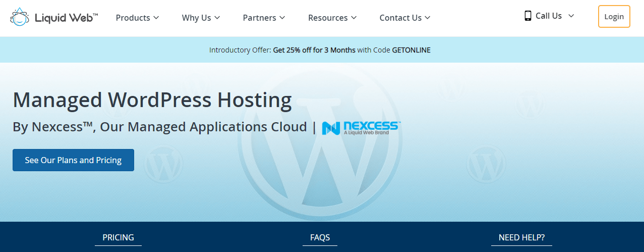This screenshot has height=252, width=644.
Task: Click the Liquid Web wordmark text
Action: click(x=67, y=18)
